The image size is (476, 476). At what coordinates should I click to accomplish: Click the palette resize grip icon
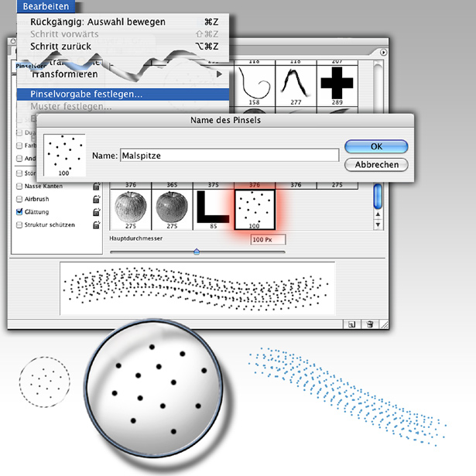tap(385, 325)
